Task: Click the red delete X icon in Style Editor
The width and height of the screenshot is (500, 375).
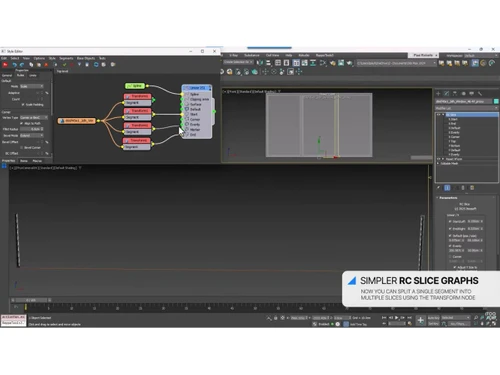Action: (x=46, y=65)
